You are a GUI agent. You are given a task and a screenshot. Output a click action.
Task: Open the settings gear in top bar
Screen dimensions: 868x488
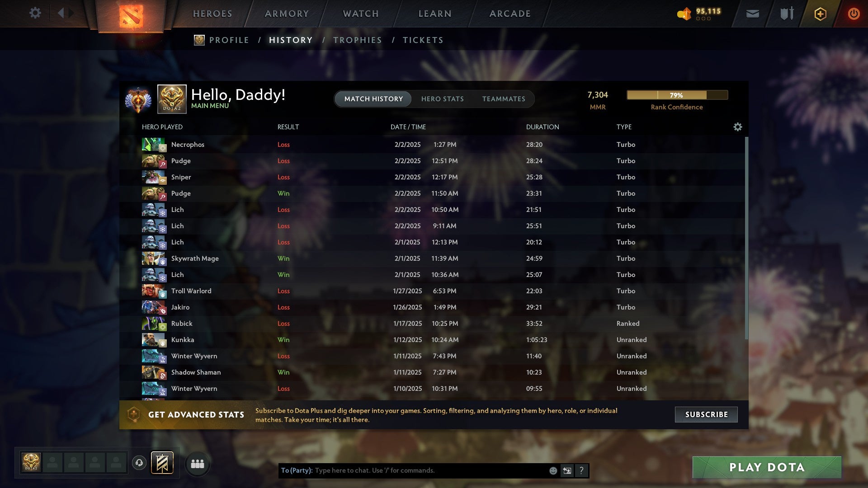(35, 13)
